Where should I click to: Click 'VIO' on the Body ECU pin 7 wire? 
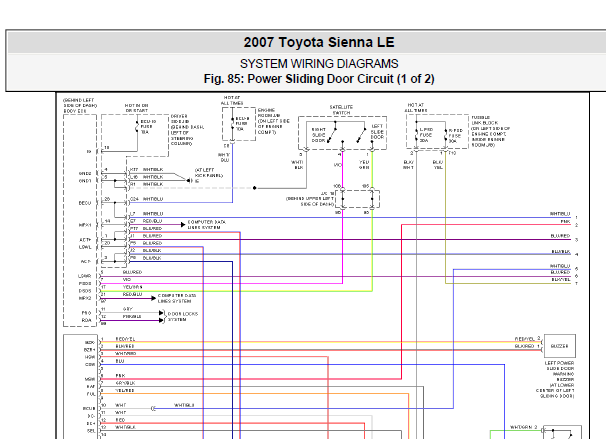tap(127, 279)
